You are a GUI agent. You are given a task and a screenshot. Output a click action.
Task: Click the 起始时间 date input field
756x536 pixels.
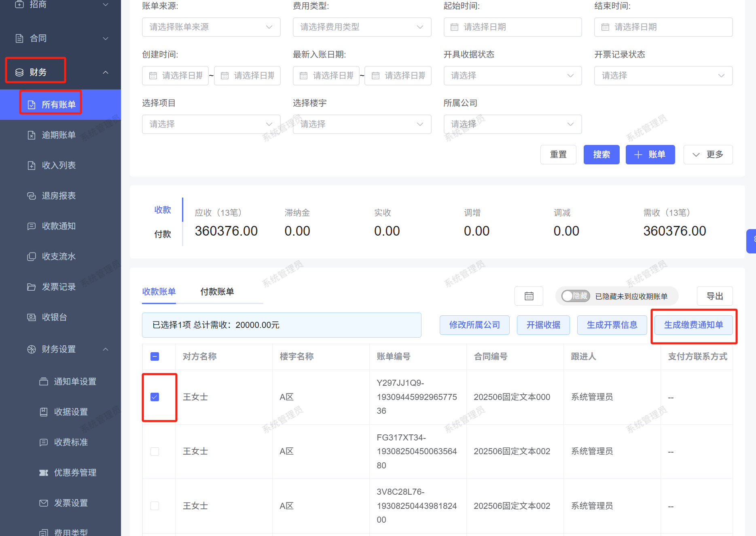point(512,27)
